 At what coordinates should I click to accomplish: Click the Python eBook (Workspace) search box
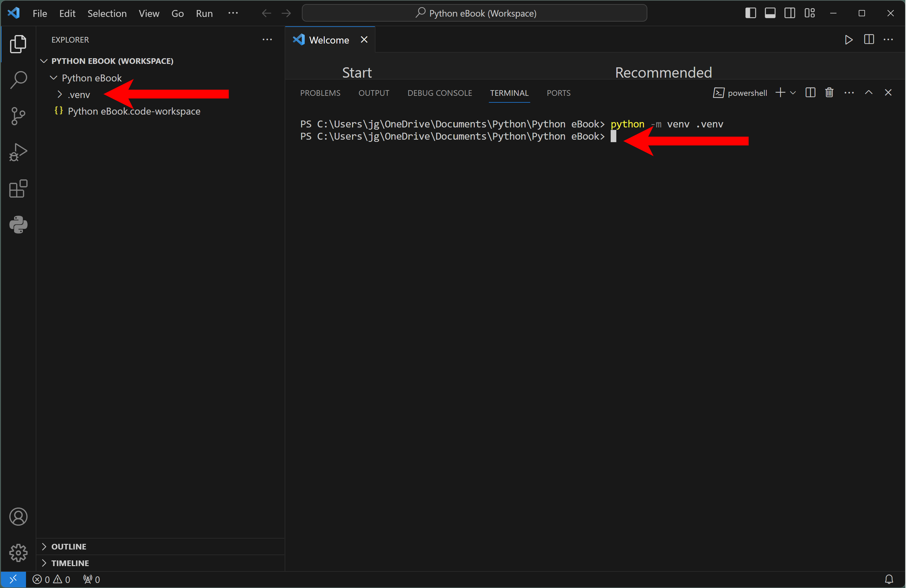tap(474, 13)
